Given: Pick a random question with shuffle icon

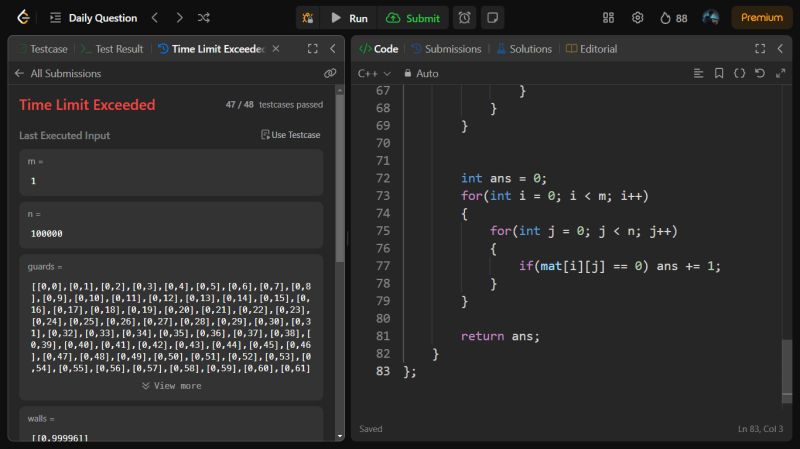Looking at the screenshot, I should (x=204, y=18).
